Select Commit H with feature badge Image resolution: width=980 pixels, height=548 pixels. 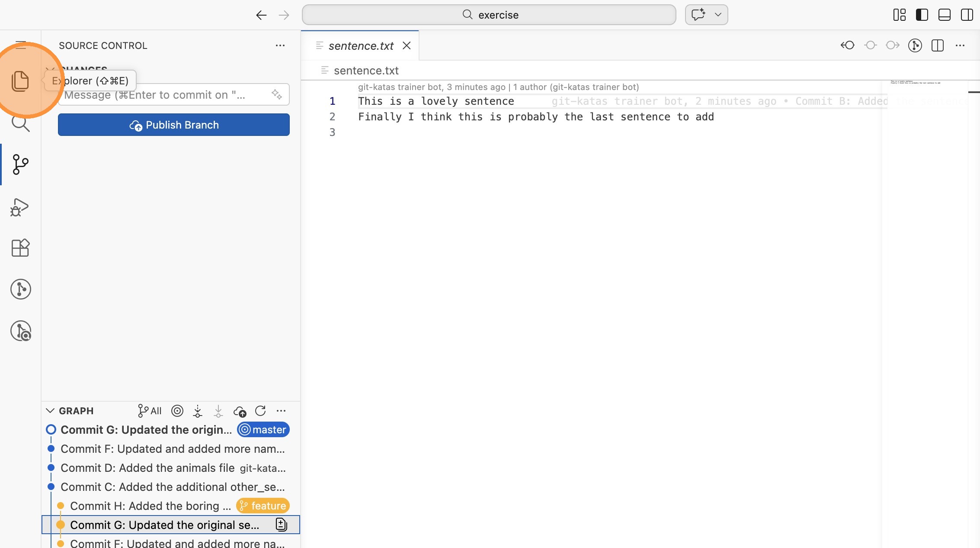[150, 506]
